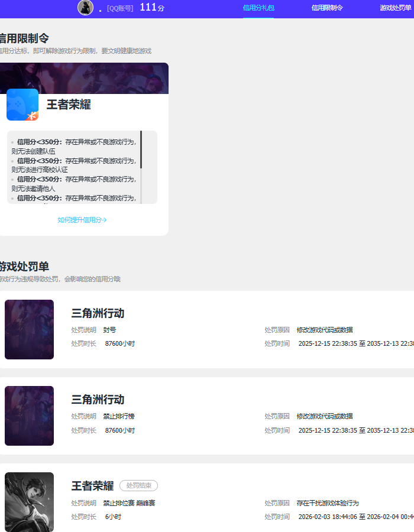This screenshot has height=532, width=414.
Task: Click the 封号 三角洲行动 penalty thumbnail
Action: [x=29, y=329]
